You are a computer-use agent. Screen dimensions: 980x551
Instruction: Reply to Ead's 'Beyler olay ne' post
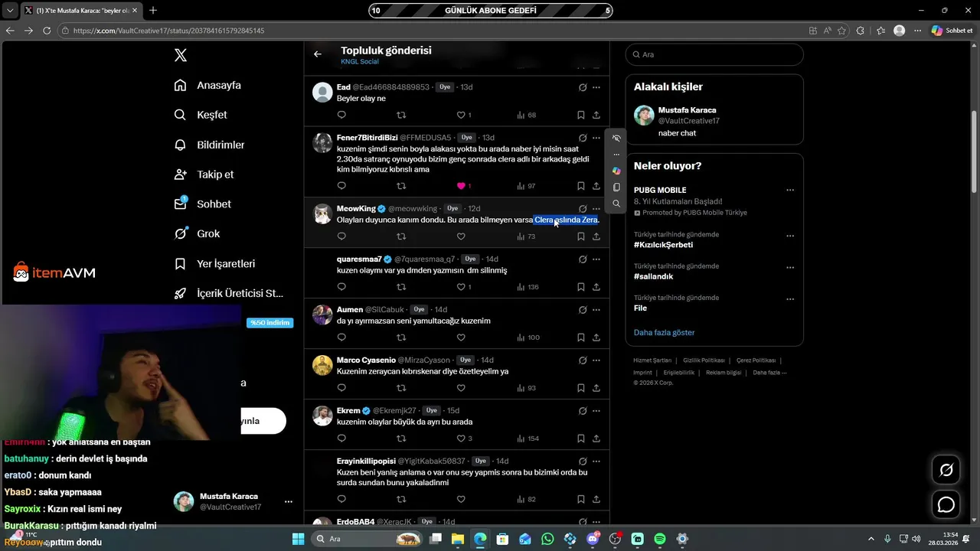[341, 115]
